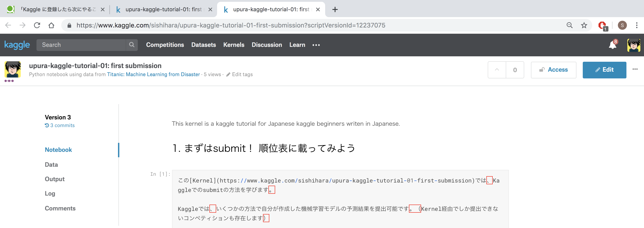Click the Kaggle Search input field
Image resolution: width=644 pixels, height=228 pixels.
(x=81, y=45)
